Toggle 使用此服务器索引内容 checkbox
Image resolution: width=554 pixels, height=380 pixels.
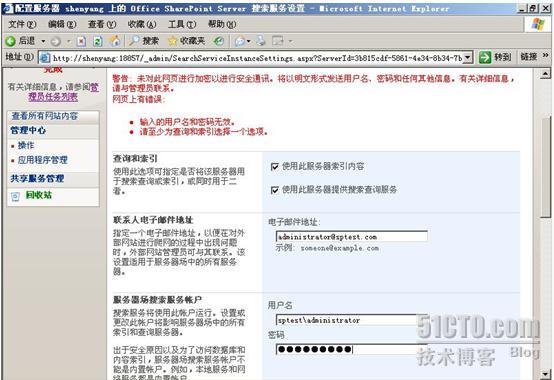(x=275, y=166)
